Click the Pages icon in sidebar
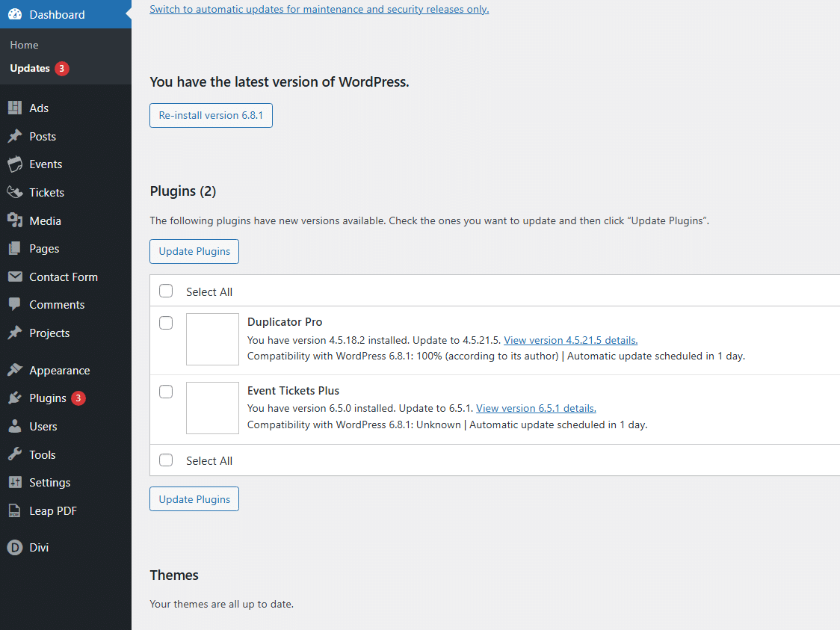The width and height of the screenshot is (840, 630). click(15, 249)
